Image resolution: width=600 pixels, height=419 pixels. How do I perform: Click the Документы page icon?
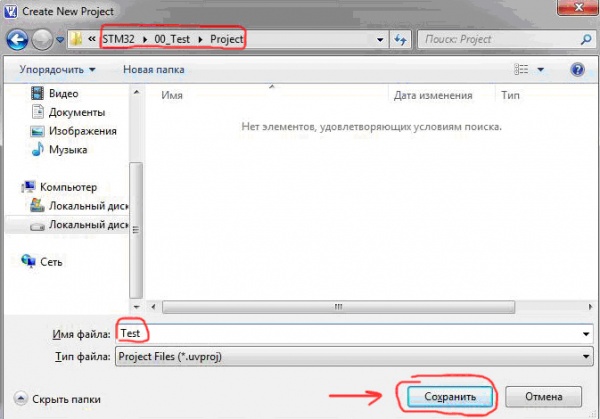(x=38, y=112)
